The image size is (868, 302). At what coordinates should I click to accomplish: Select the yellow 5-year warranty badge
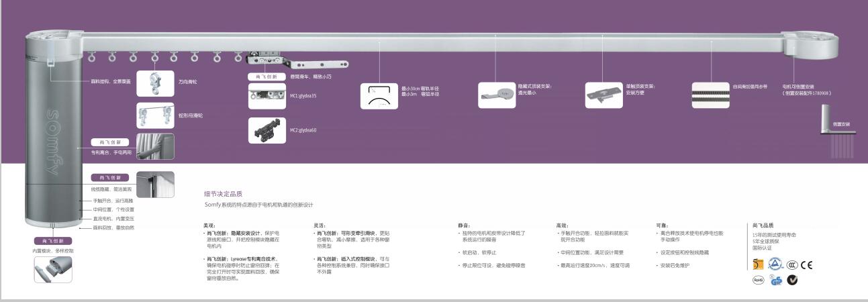(x=759, y=264)
